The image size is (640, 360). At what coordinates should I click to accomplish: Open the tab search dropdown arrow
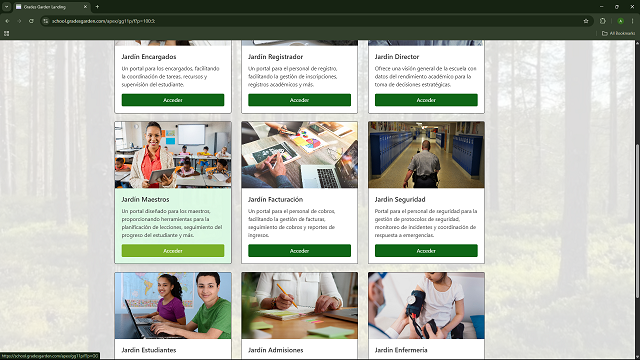pyautogui.click(x=7, y=7)
